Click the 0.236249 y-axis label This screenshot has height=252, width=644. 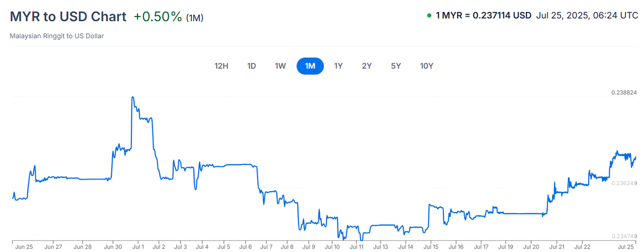pos(624,184)
